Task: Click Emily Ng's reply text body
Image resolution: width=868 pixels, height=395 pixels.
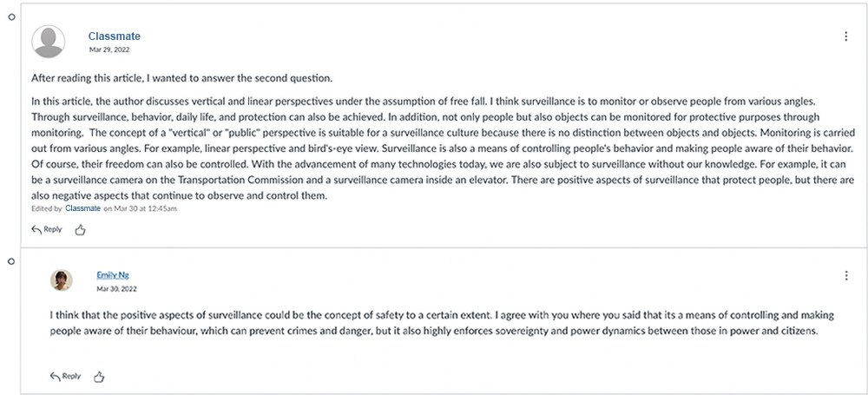Action: tap(434, 324)
